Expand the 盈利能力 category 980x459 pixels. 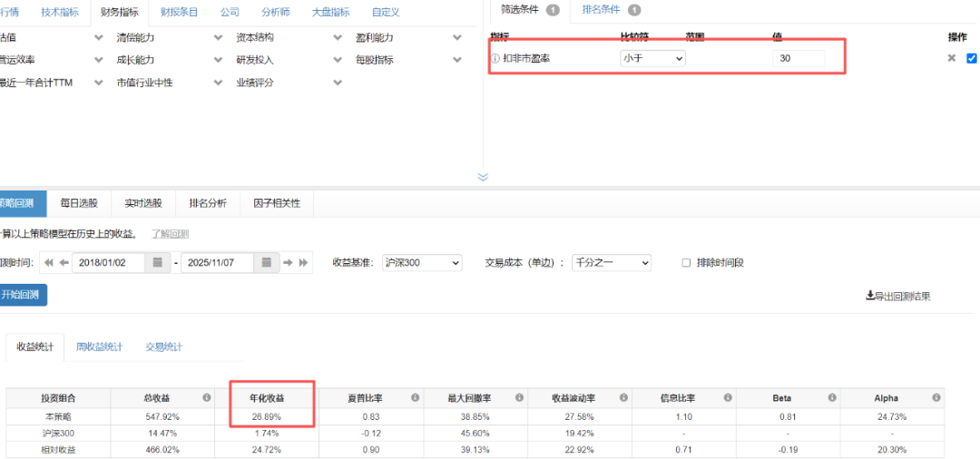(x=456, y=38)
